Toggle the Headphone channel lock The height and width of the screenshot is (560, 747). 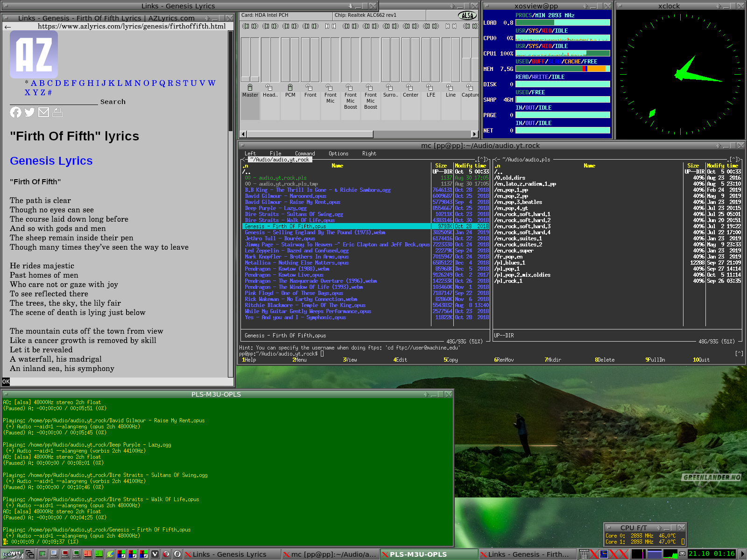click(x=269, y=87)
